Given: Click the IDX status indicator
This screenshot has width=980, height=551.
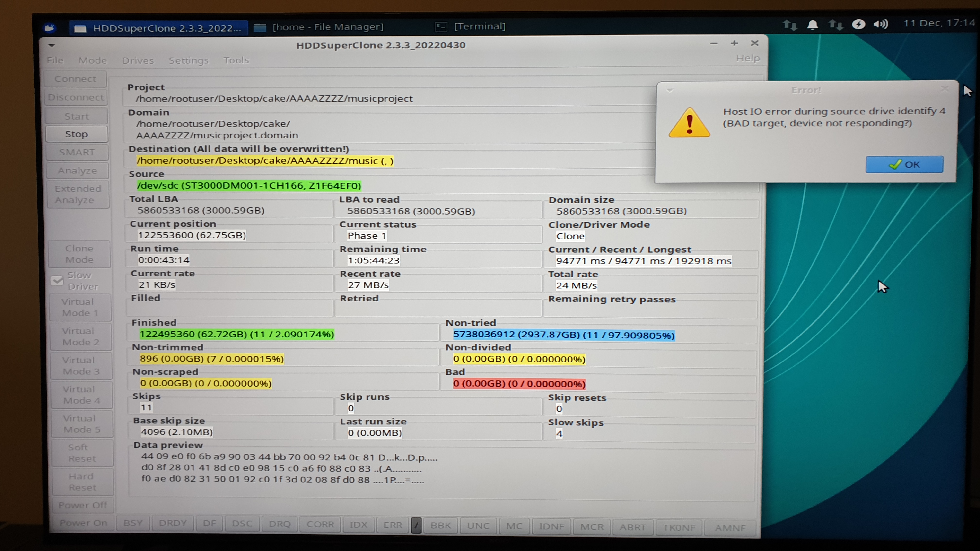Looking at the screenshot, I should 358,525.
